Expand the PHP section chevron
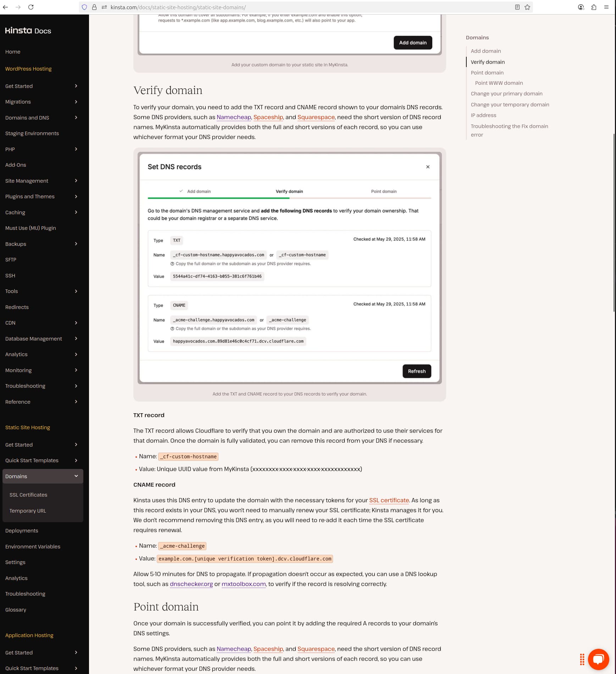616x674 pixels. point(76,149)
